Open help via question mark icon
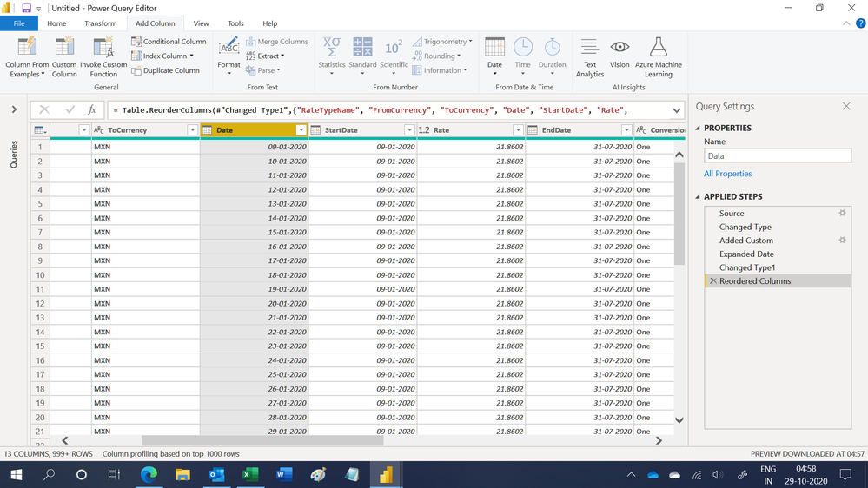Image resolution: width=868 pixels, height=488 pixels. tap(860, 23)
